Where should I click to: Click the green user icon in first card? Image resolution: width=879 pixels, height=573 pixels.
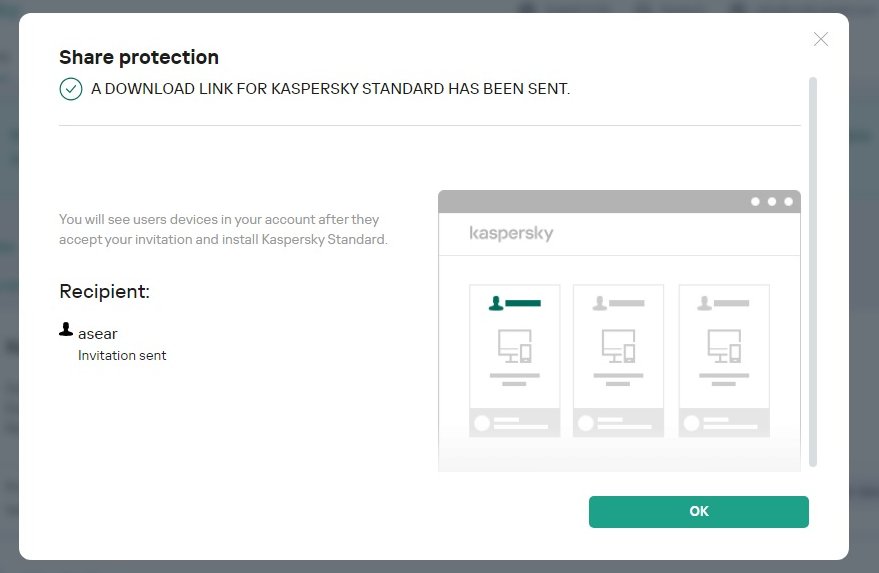tap(495, 302)
